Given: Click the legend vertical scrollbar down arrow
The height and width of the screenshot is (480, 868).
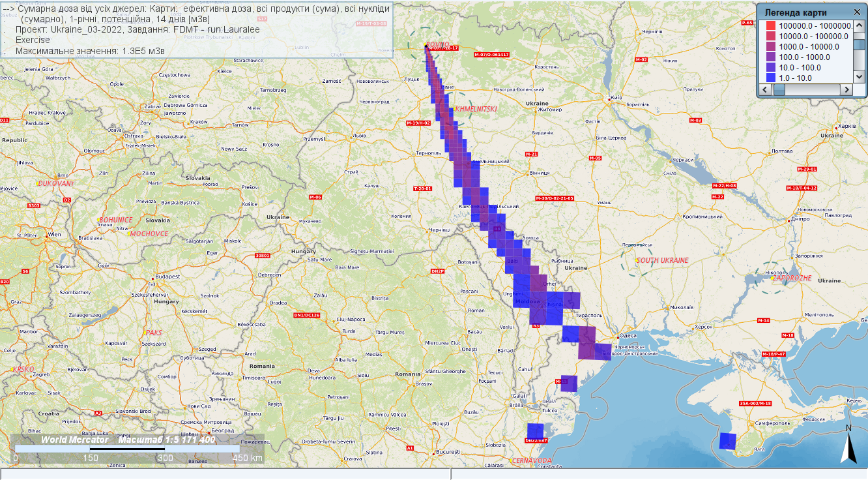Looking at the screenshot, I should [x=858, y=77].
